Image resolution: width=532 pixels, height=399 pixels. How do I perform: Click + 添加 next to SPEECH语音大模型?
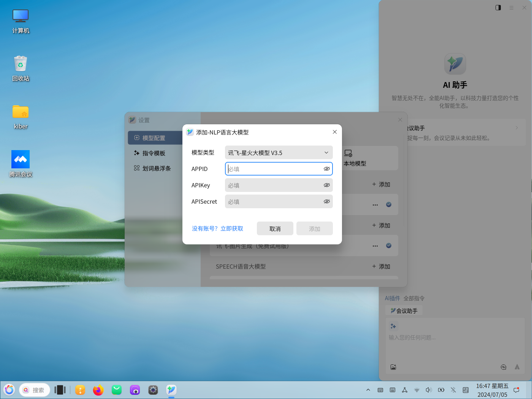[381, 266]
